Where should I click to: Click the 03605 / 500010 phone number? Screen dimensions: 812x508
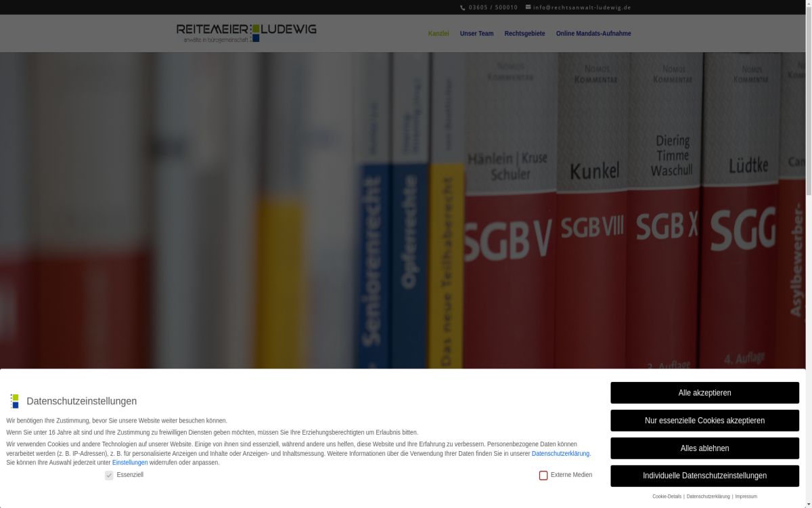[493, 7]
